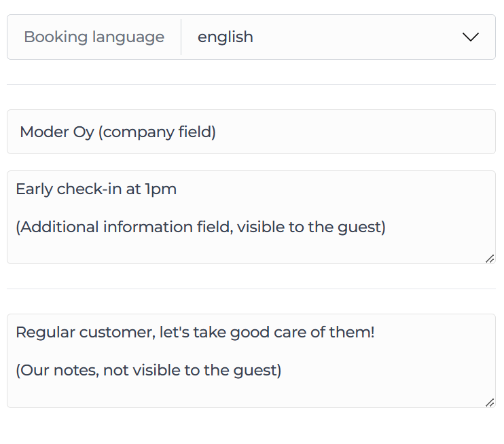Click the Booking language dropdown chevron arrow
The width and height of the screenshot is (504, 444).
470,37
